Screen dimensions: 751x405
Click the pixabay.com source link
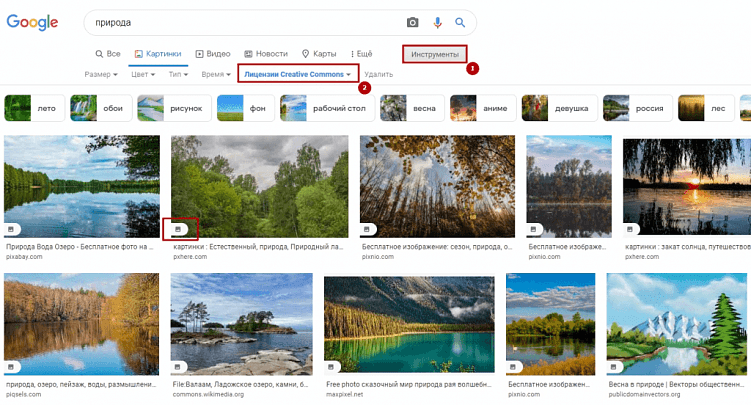(x=24, y=257)
